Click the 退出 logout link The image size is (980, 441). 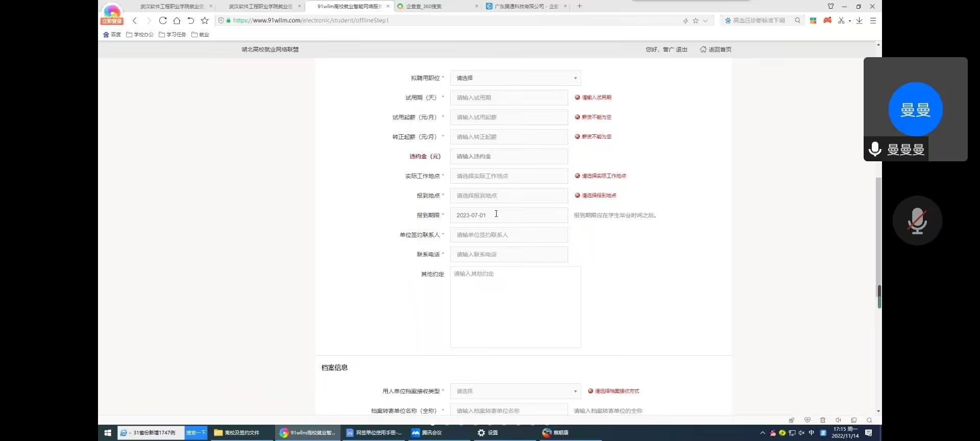pos(681,50)
